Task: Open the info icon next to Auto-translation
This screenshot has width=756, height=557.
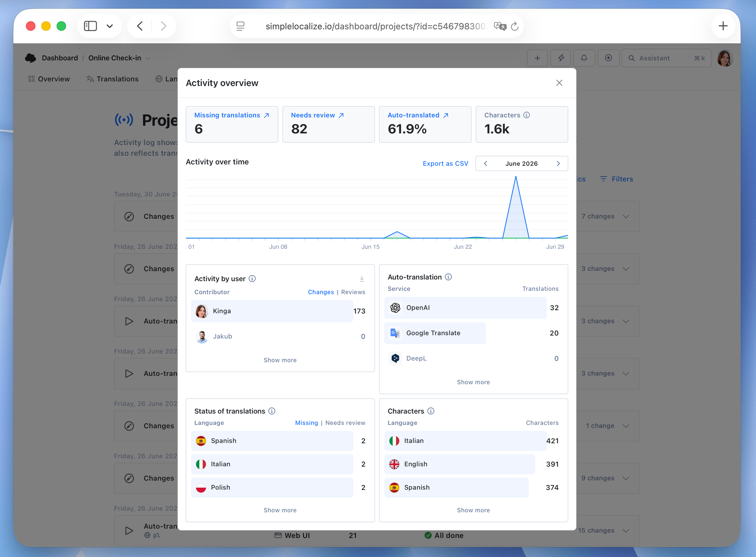Action: pyautogui.click(x=448, y=277)
